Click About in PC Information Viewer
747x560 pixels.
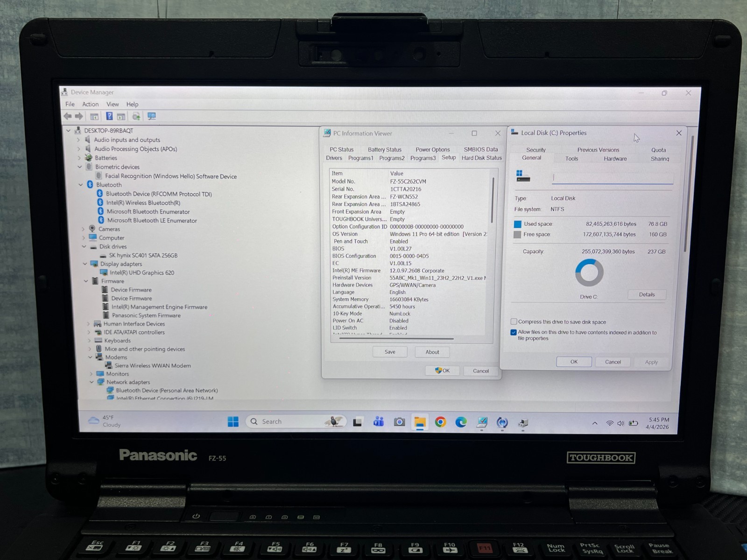coord(432,352)
